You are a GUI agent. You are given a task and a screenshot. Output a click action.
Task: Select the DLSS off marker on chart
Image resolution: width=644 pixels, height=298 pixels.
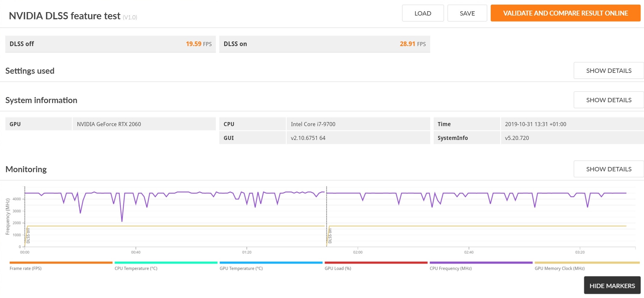tap(28, 236)
